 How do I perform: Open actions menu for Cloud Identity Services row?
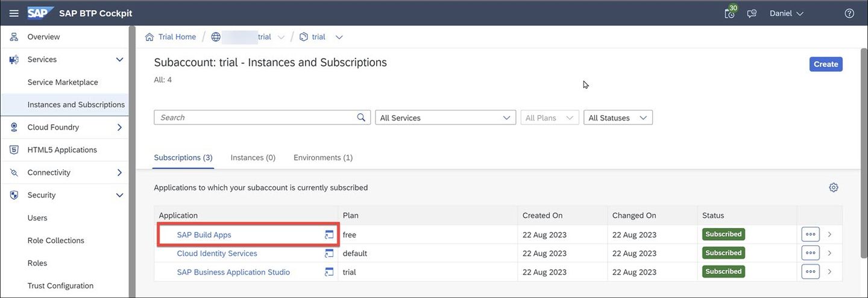click(x=811, y=253)
